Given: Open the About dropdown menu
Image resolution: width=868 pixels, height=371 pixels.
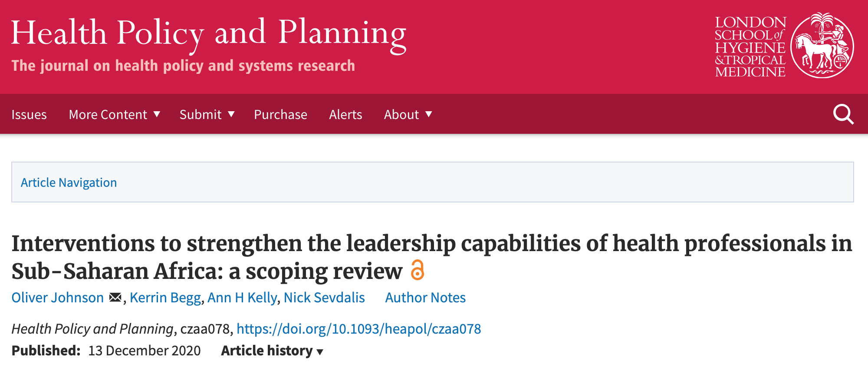Looking at the screenshot, I should 408,114.
